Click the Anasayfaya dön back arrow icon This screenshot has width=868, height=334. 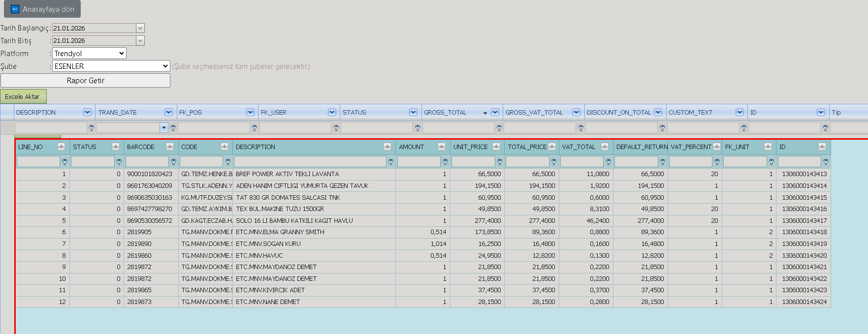click(15, 9)
